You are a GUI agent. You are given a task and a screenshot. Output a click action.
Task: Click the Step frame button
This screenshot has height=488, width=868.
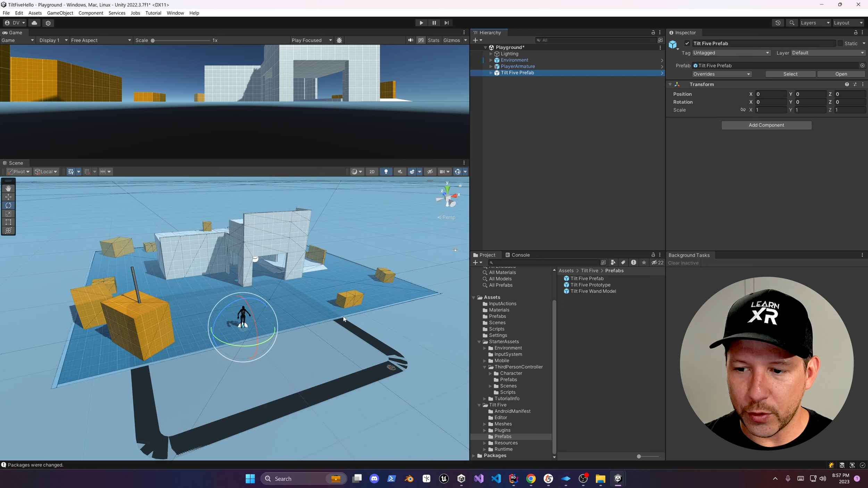[446, 23]
